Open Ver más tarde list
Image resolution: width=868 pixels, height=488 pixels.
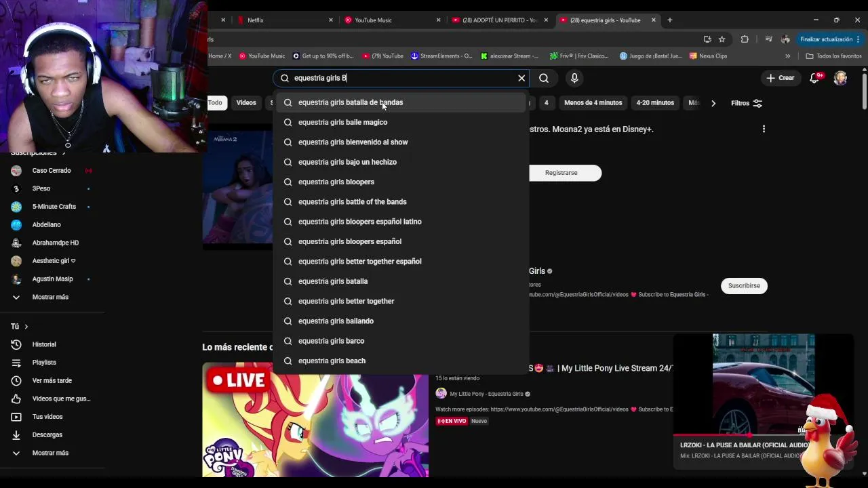52,380
